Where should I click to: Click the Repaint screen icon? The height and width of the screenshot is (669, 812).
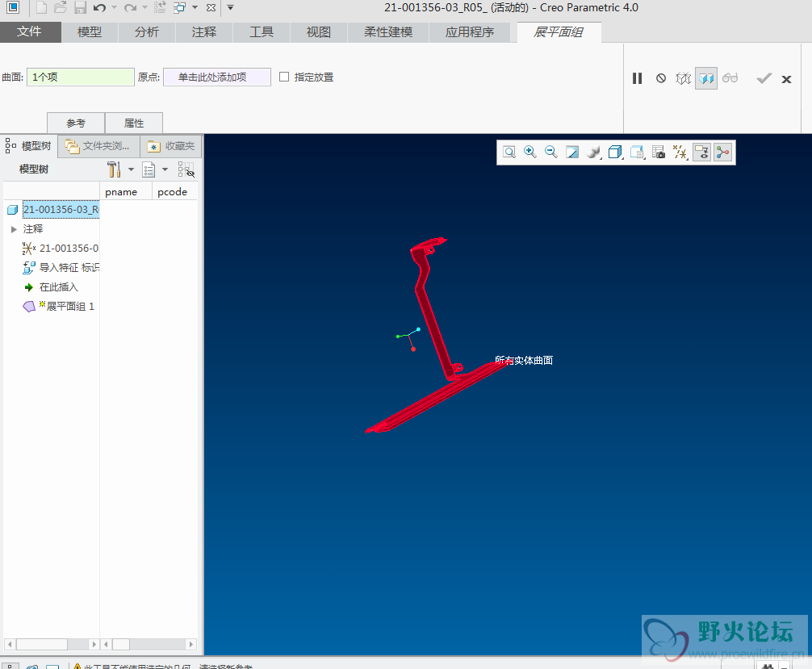click(572, 153)
